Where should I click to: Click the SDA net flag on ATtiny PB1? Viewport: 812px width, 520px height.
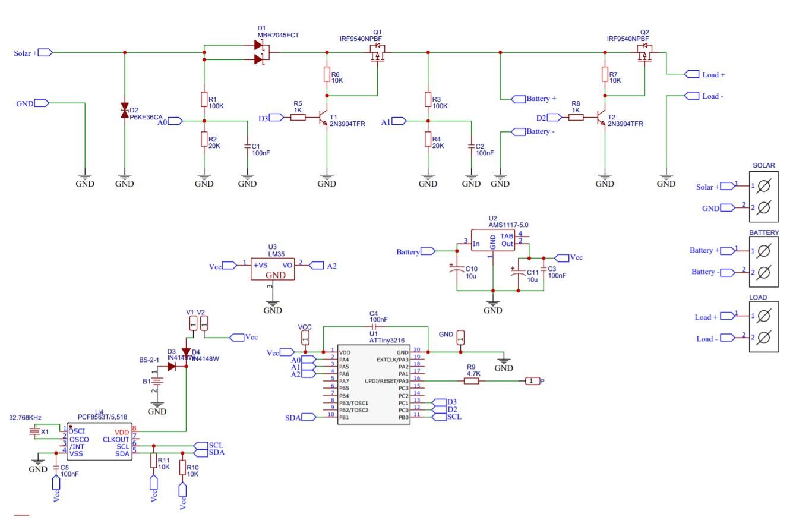coord(309,418)
